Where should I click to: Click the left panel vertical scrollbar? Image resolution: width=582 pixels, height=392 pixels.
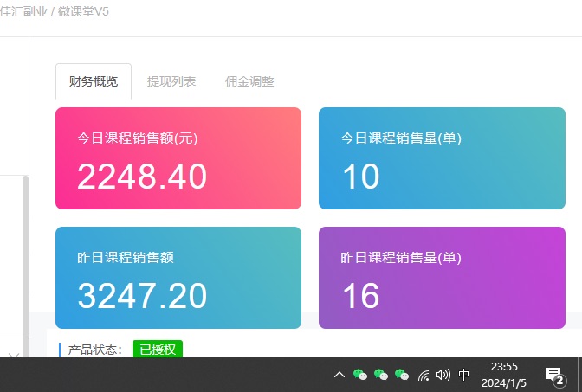click(25, 260)
